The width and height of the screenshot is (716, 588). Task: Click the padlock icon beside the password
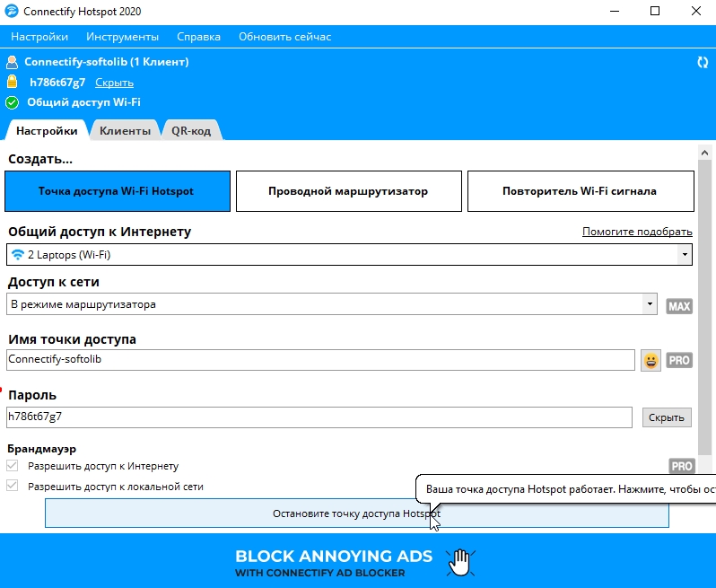tap(12, 82)
